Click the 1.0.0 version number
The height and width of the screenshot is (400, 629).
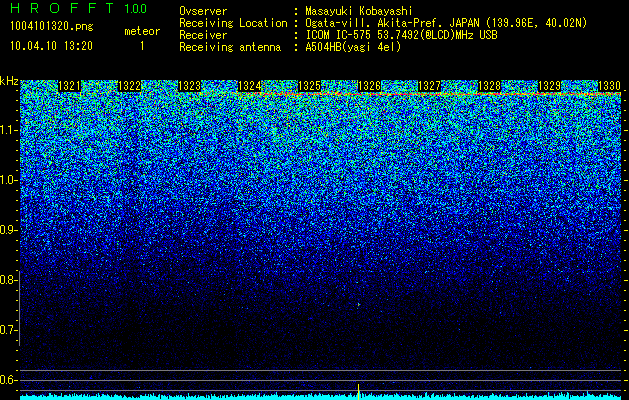(136, 9)
